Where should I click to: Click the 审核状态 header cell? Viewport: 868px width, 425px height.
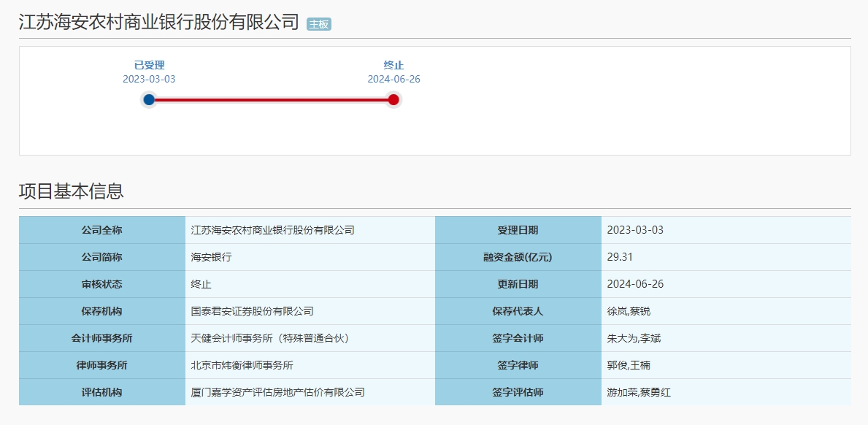102,285
